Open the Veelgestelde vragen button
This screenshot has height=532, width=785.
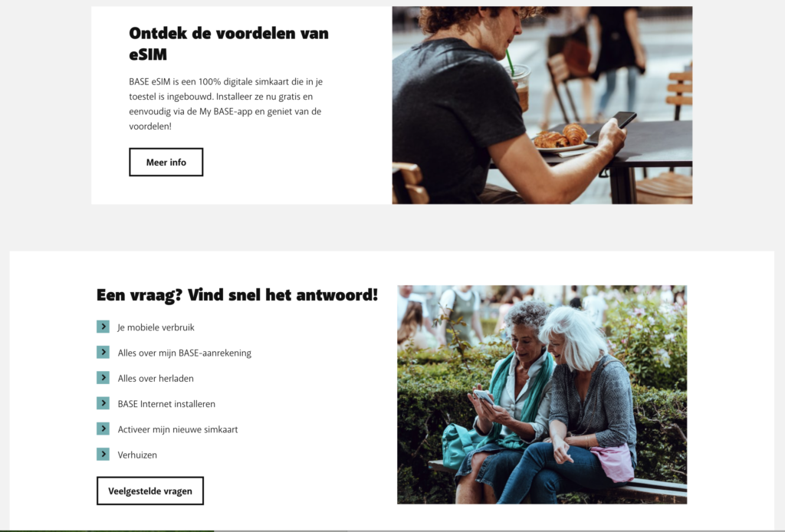coord(150,491)
